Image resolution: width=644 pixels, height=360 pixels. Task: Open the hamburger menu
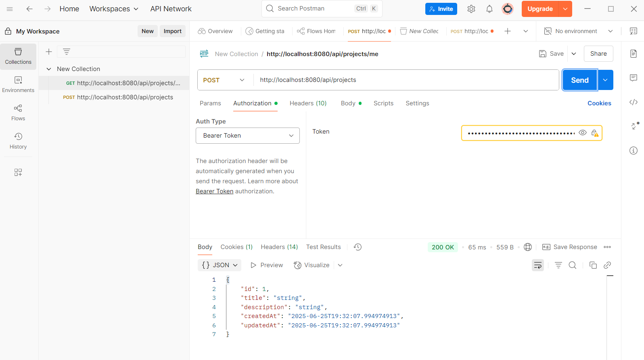[x=10, y=9]
